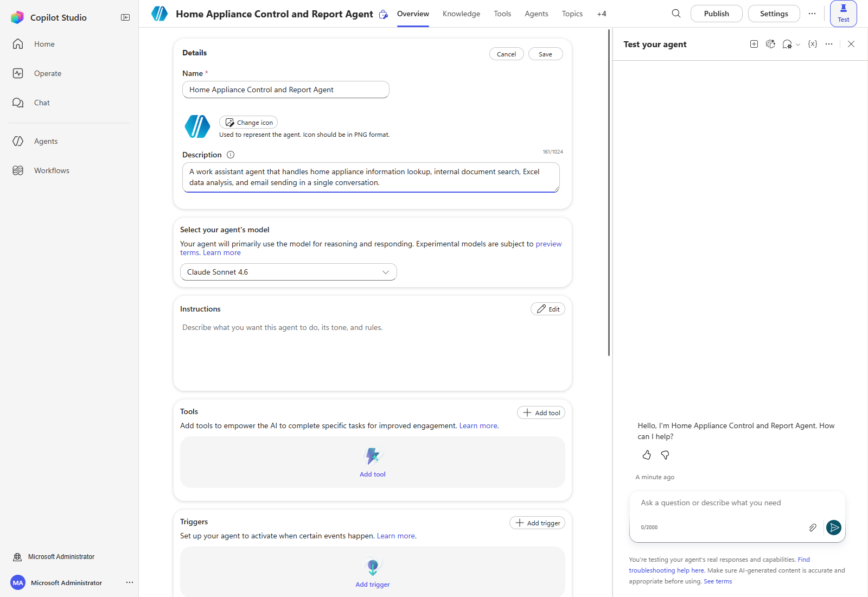Open the top bar more options ellipsis
This screenshot has width=868, height=597.
[x=812, y=14]
